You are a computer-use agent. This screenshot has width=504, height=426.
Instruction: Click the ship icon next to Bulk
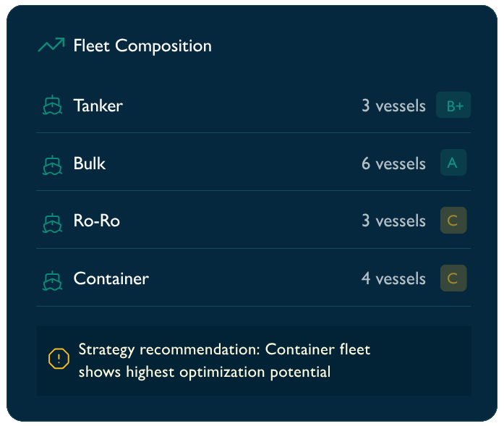52,165
